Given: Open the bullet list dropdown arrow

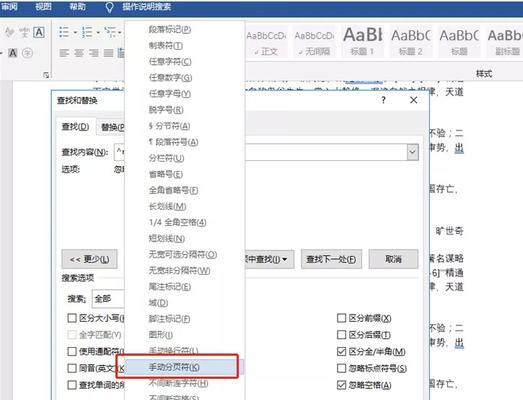Looking at the screenshot, I should coord(75,33).
